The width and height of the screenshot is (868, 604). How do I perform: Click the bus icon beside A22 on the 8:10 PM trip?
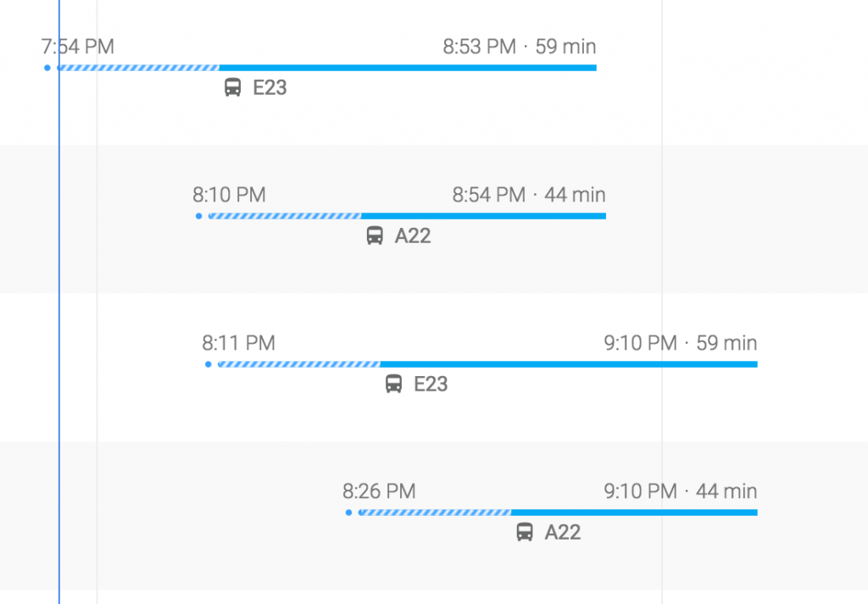375,236
